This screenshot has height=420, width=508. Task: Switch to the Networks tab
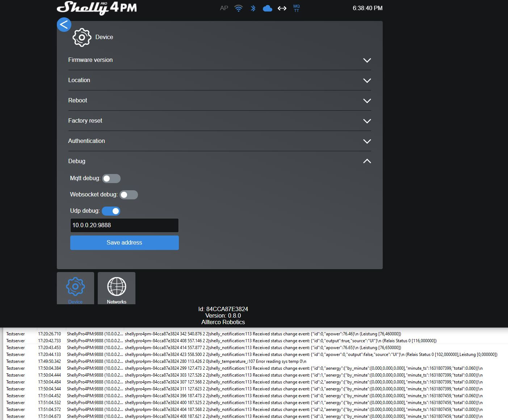coord(117,288)
